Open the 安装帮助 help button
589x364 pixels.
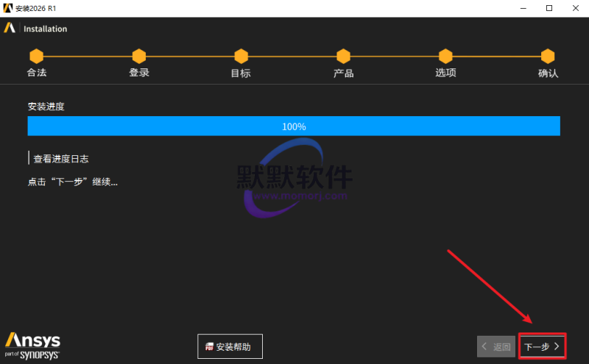pyautogui.click(x=230, y=346)
